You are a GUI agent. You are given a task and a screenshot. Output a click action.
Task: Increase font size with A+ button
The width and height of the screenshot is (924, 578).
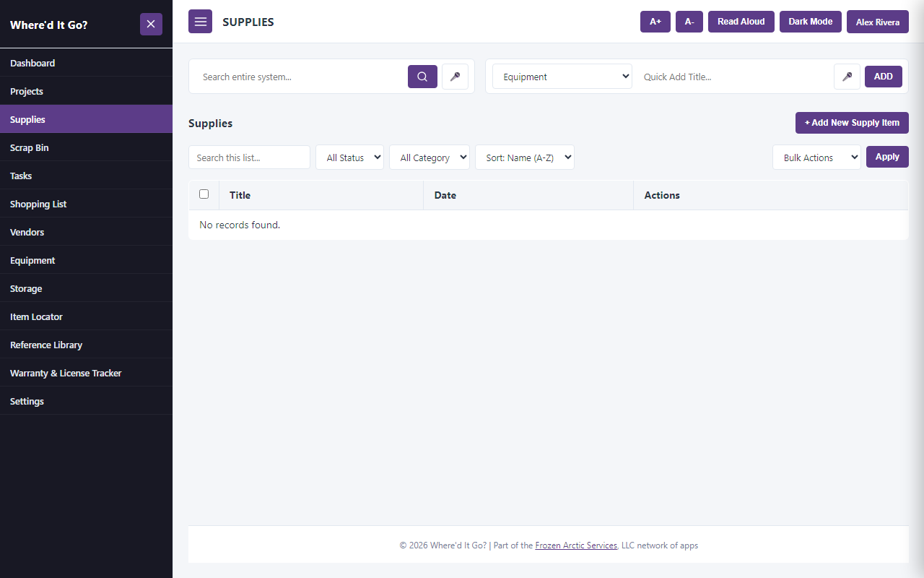tap(655, 22)
